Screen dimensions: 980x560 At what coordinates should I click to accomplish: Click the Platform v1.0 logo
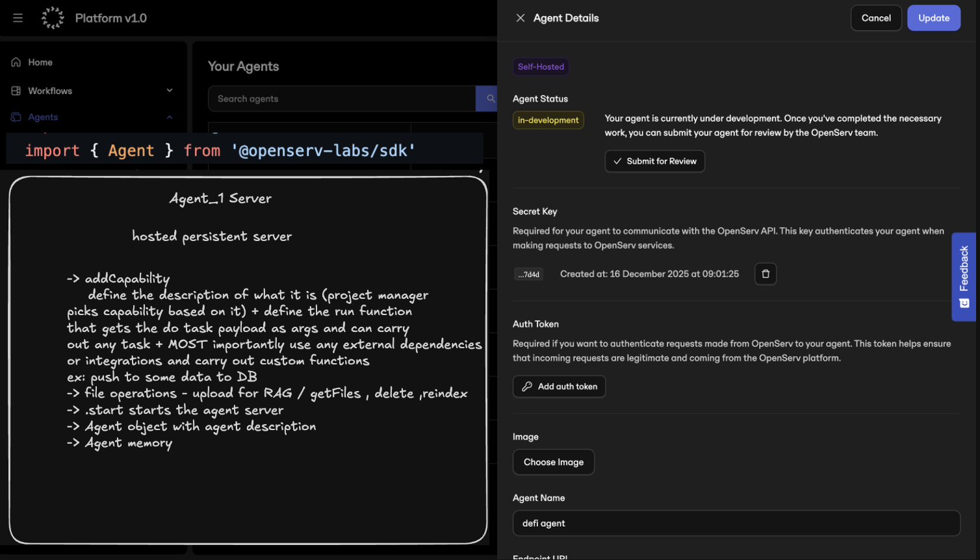[x=53, y=18]
